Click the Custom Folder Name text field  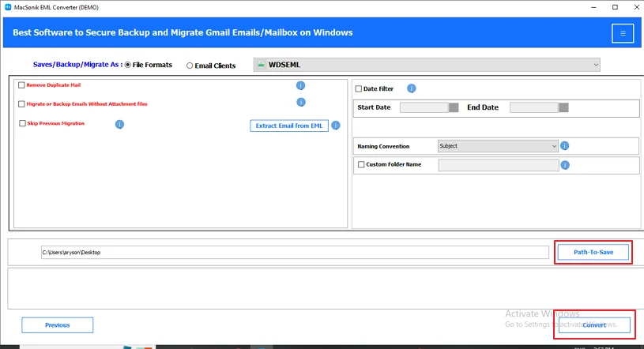click(498, 165)
